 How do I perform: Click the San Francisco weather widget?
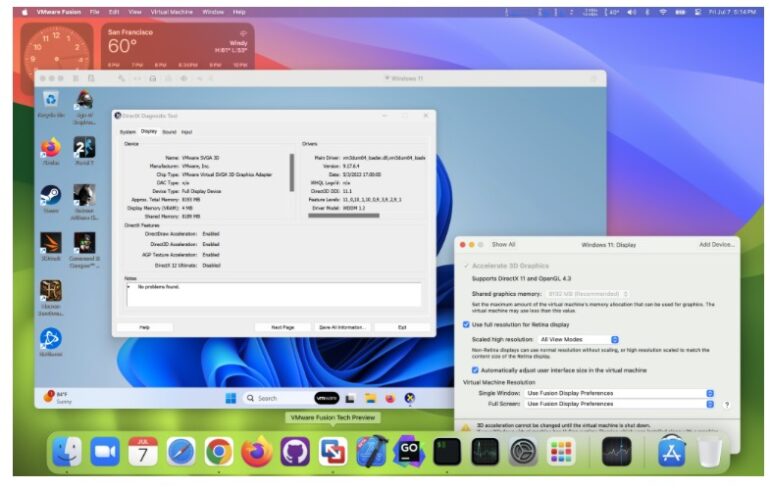(178, 46)
